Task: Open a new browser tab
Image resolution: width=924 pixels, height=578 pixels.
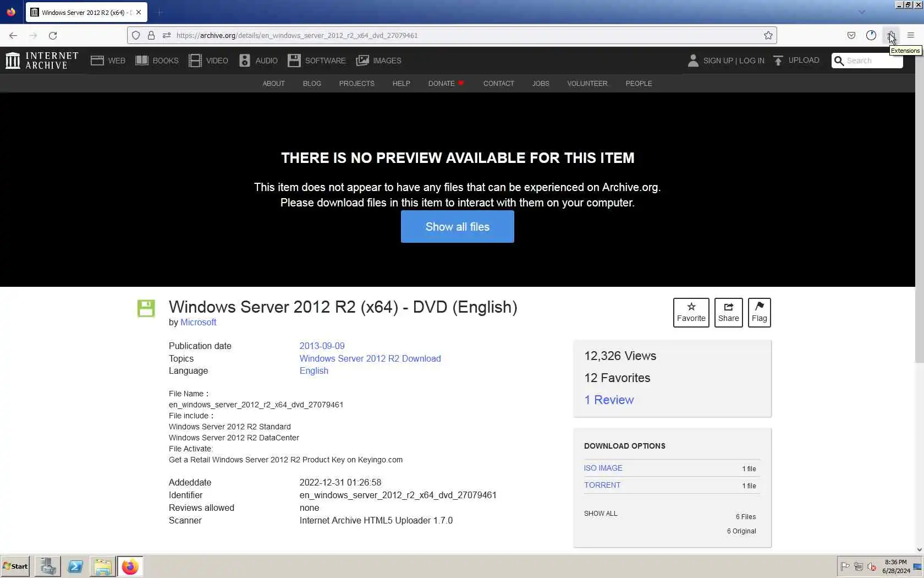Action: [159, 12]
